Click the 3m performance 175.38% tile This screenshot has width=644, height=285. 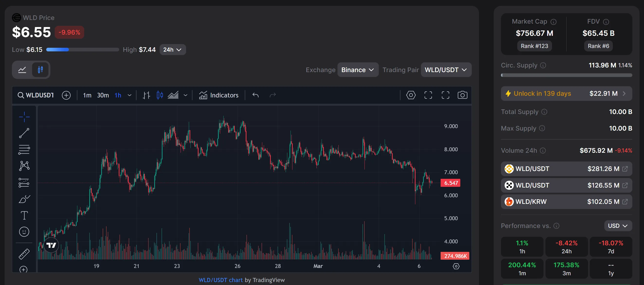tap(566, 269)
